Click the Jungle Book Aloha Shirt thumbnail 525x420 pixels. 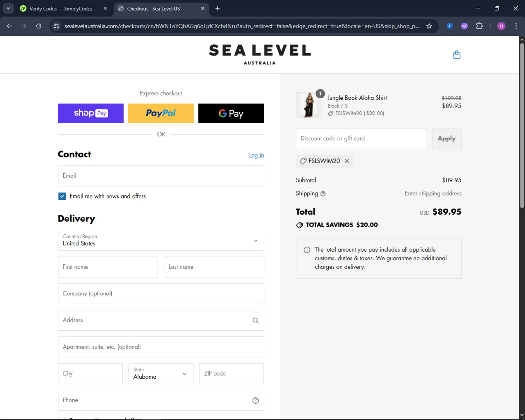click(309, 105)
